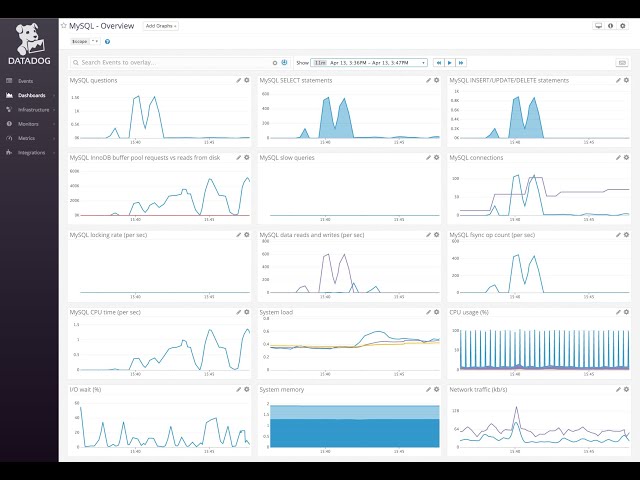Open I/O wait (%) settings gear
Viewport: 640px width, 480px height.
pyautogui.click(x=247, y=389)
